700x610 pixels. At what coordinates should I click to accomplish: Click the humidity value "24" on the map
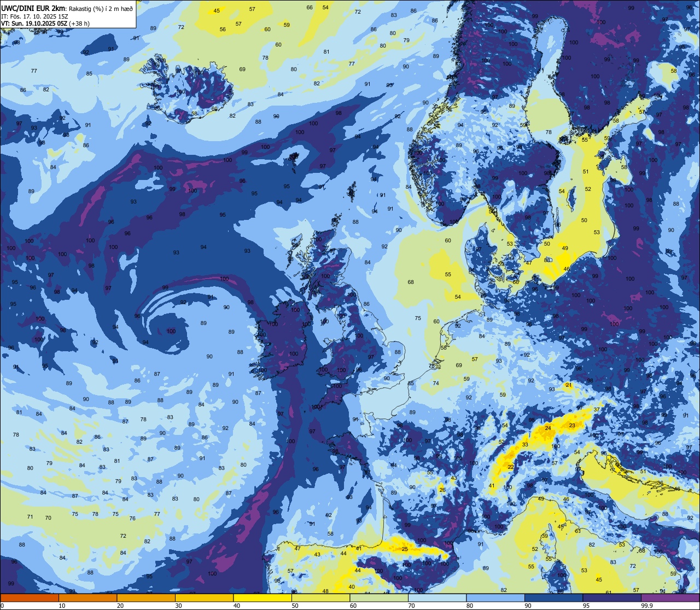pyautogui.click(x=548, y=428)
